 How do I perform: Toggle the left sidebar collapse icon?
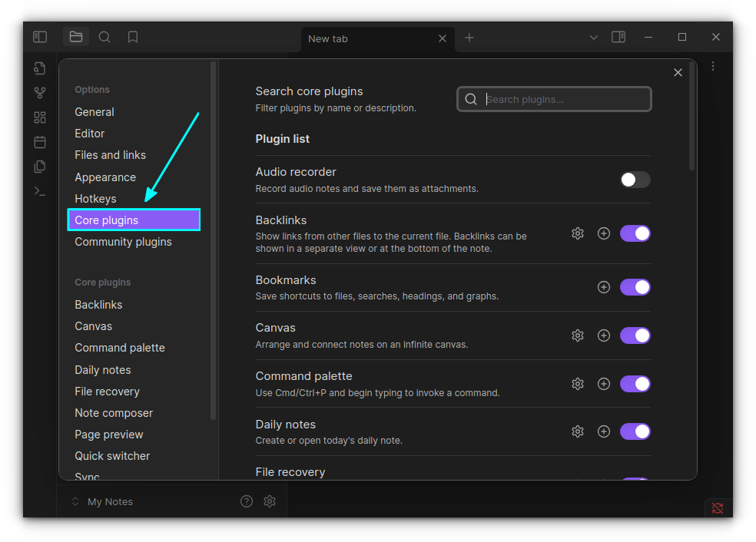(40, 37)
